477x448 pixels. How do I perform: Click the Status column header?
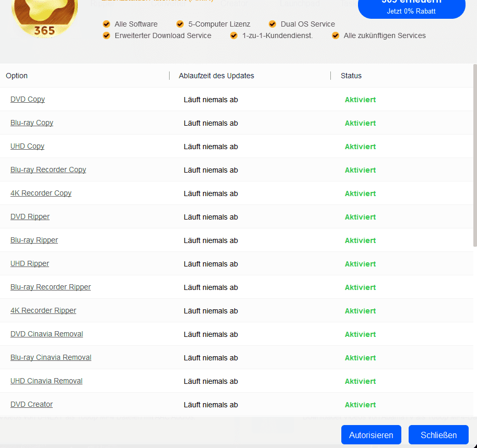click(351, 76)
